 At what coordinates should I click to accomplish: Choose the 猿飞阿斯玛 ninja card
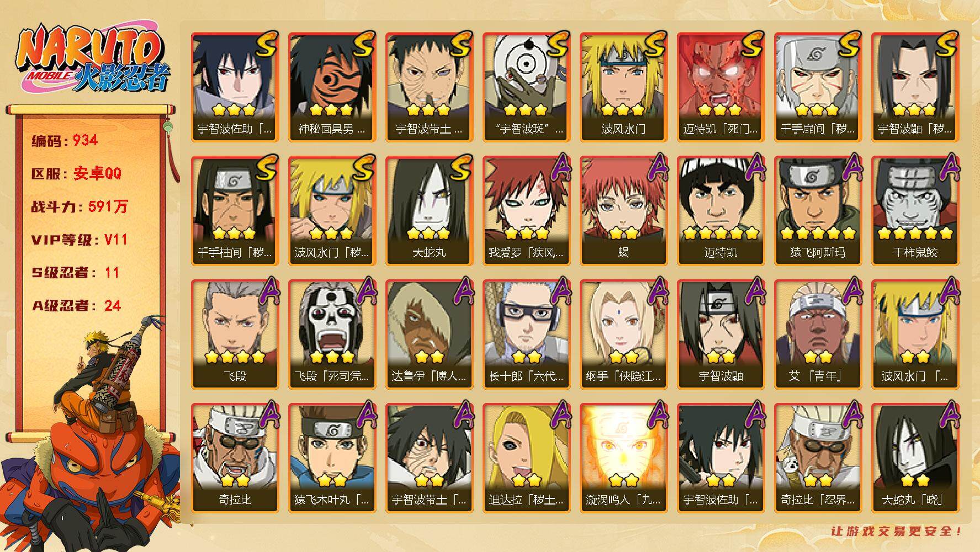818,211
